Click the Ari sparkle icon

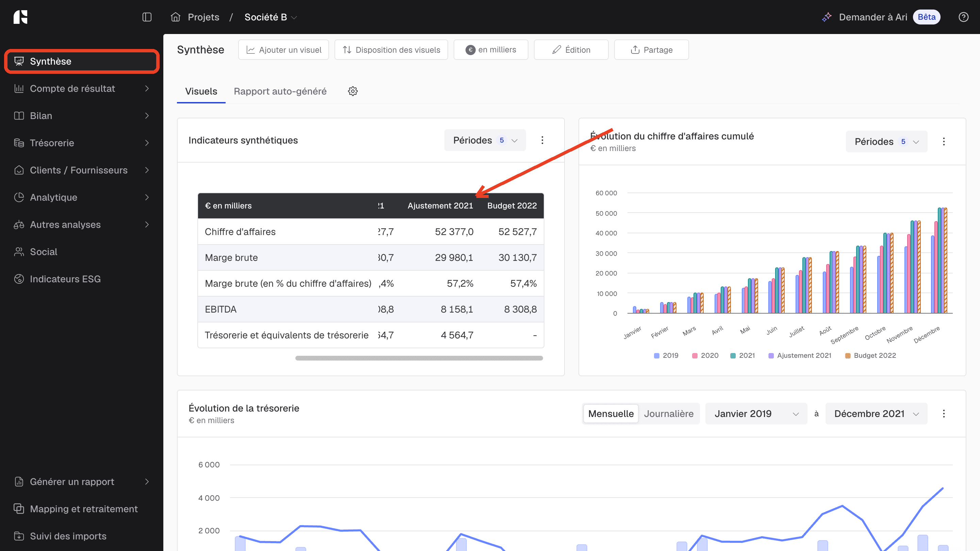pyautogui.click(x=827, y=17)
